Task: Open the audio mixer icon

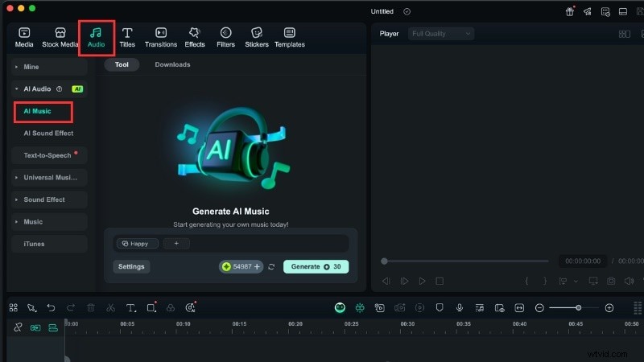Action: (x=479, y=308)
